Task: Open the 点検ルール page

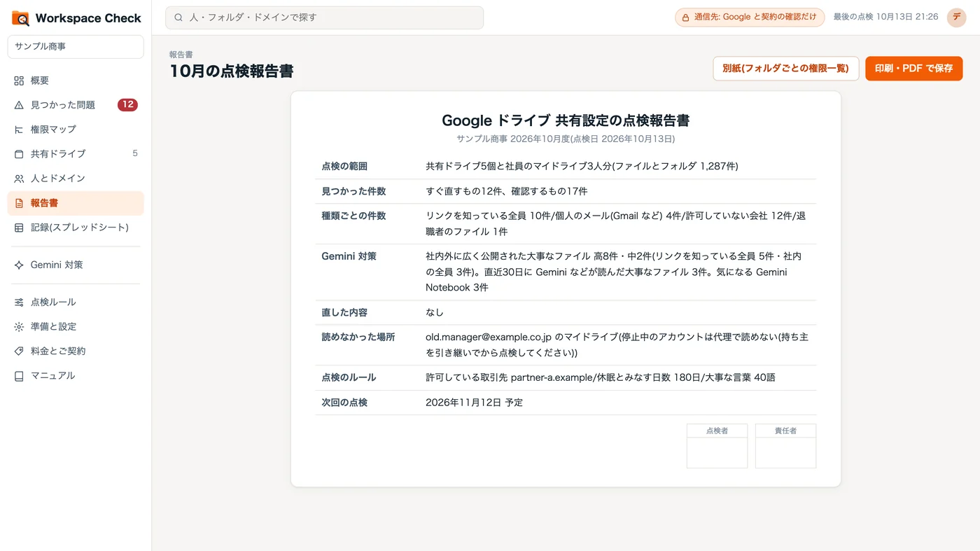Action: 76,302
